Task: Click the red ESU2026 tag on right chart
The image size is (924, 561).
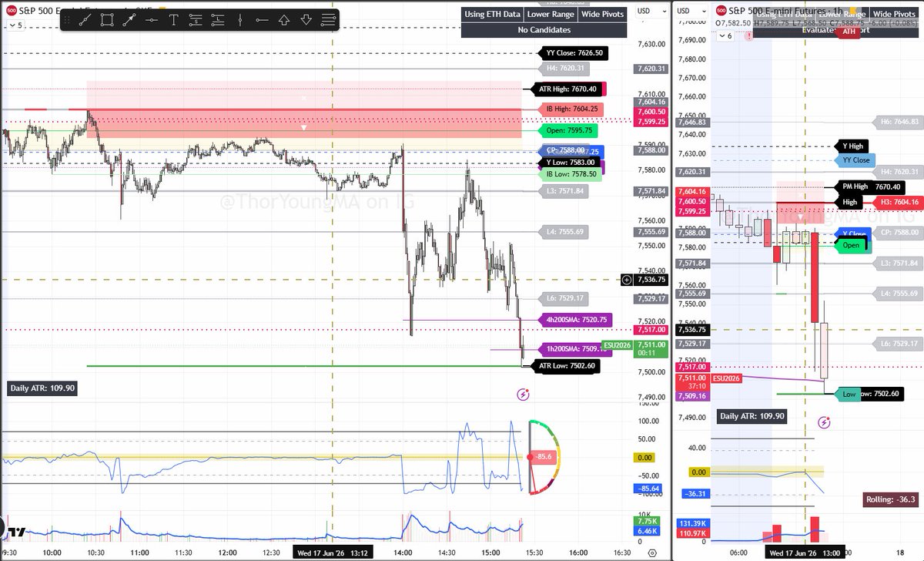Action: tap(728, 378)
